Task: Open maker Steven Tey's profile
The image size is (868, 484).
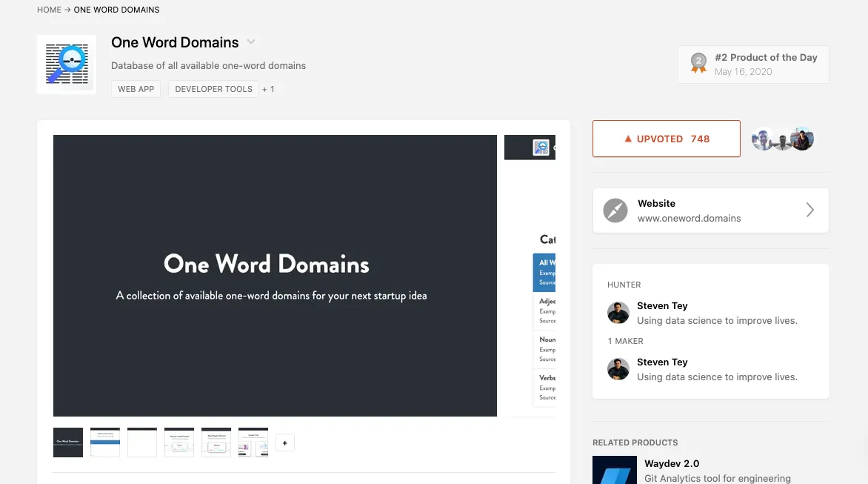Action: click(x=662, y=362)
